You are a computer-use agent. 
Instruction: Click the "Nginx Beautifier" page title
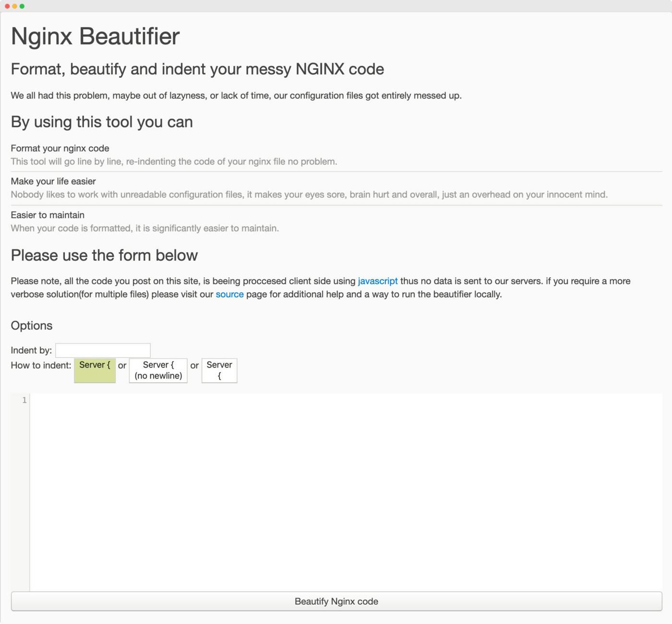95,36
